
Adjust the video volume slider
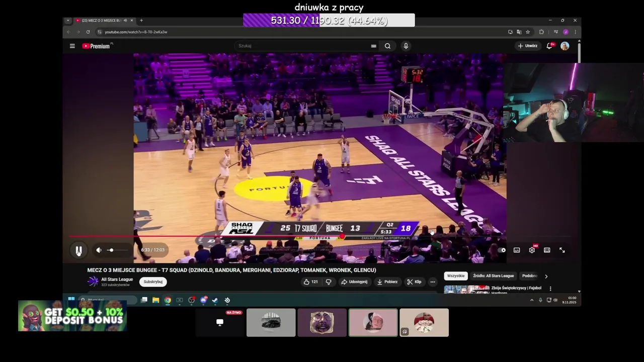(x=117, y=250)
